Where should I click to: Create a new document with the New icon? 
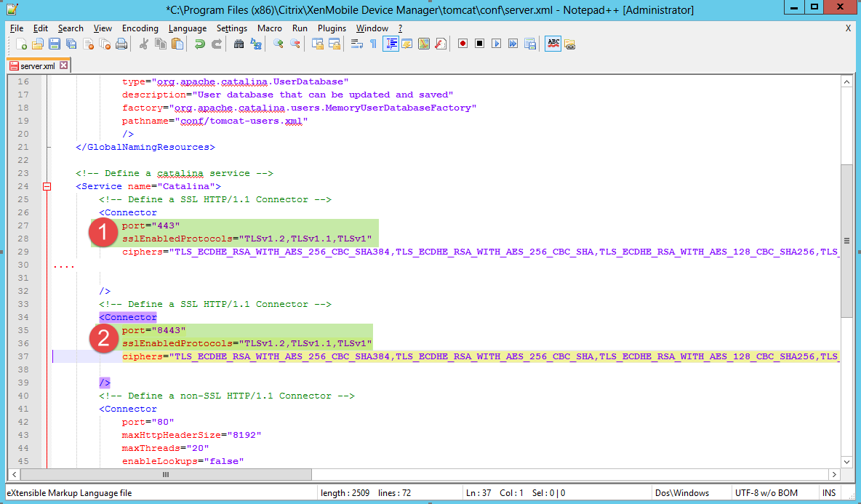(21, 44)
